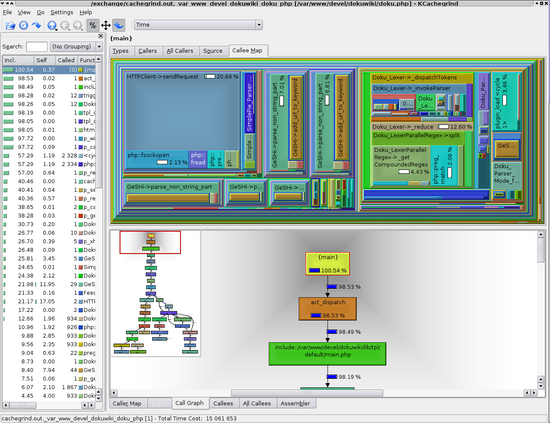
Task: Click the blue curved-arrow Force Dump icon
Action: [x=36, y=25]
